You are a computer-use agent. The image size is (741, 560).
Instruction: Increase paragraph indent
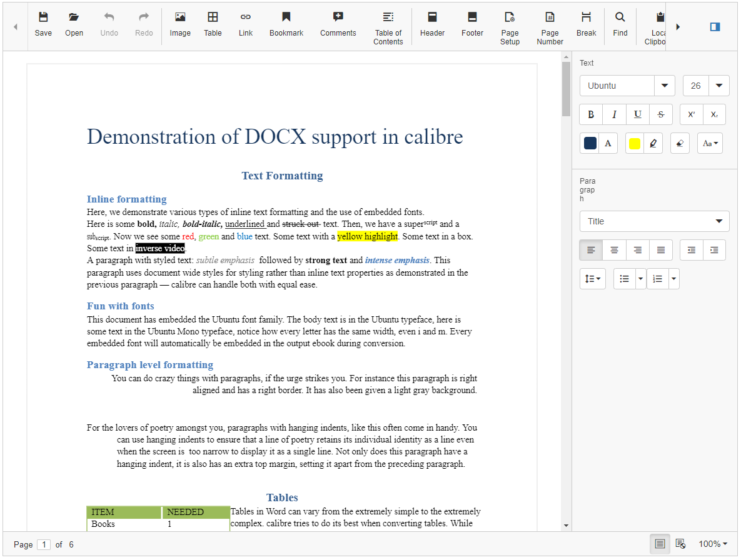click(714, 250)
